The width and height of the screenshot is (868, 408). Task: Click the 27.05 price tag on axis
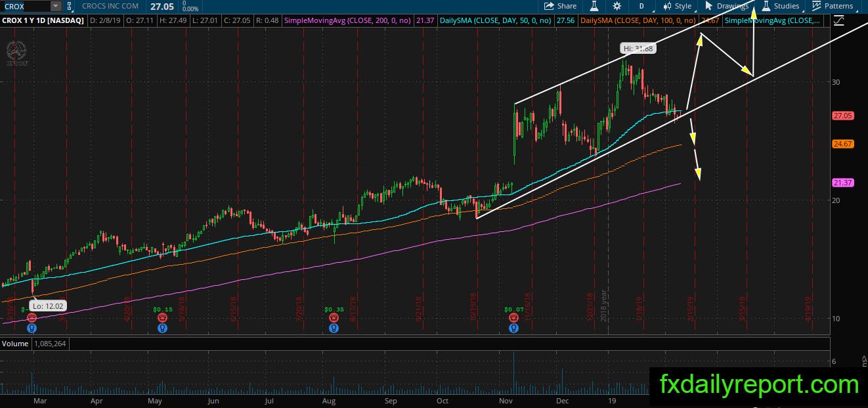point(842,115)
